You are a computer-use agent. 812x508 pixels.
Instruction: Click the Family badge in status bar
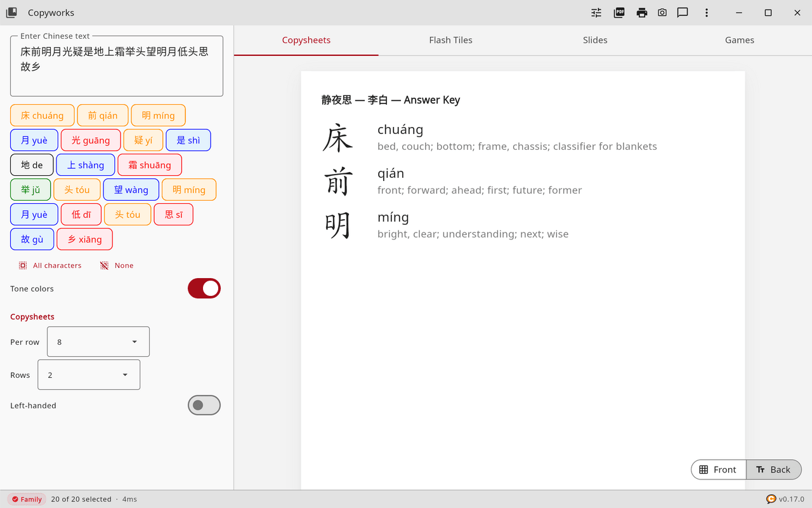[27, 499]
